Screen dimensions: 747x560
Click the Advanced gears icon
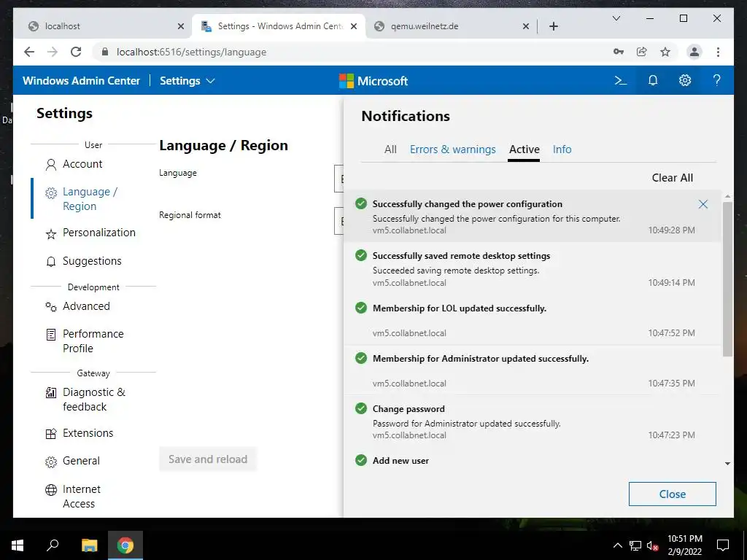click(50, 307)
